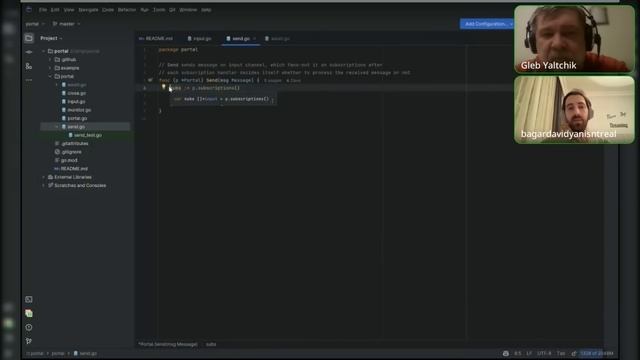Click the send.go breadcrumb in status bar
This screenshot has width=640, height=360.
[x=85, y=353]
